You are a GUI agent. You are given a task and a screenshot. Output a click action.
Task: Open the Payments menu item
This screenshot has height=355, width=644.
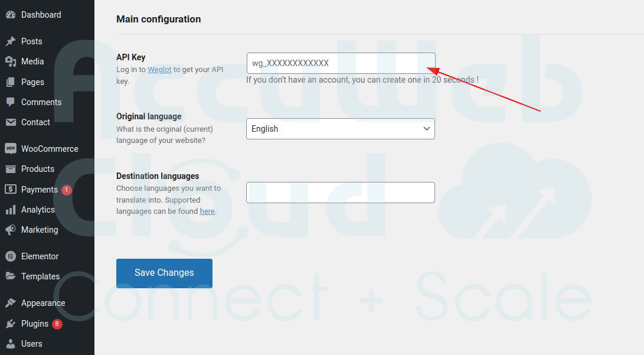tap(39, 190)
